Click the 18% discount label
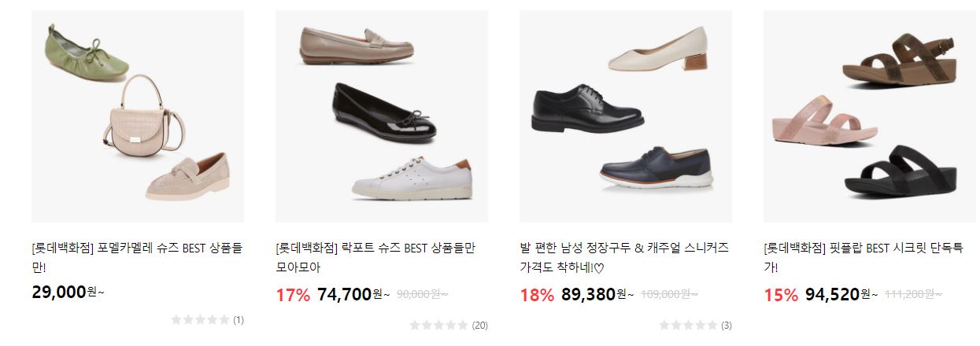Screen dimensions: 980x346 point(537,295)
